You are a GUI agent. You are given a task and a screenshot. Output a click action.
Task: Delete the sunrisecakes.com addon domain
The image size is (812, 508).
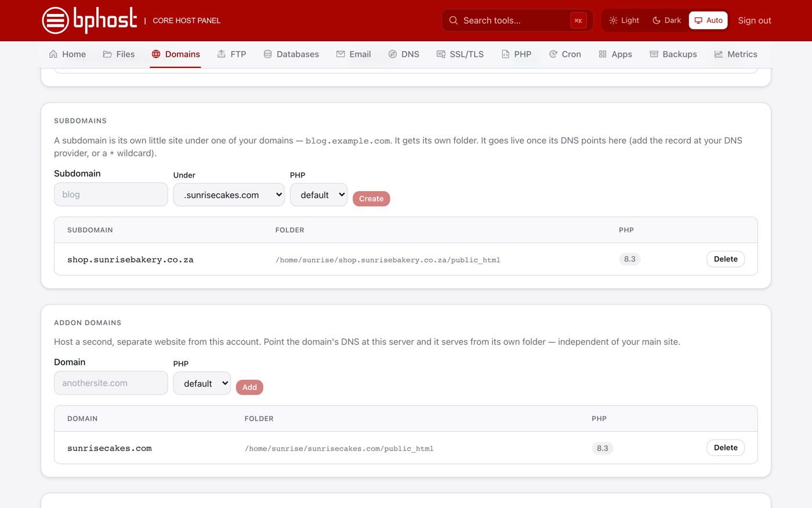coord(726,448)
